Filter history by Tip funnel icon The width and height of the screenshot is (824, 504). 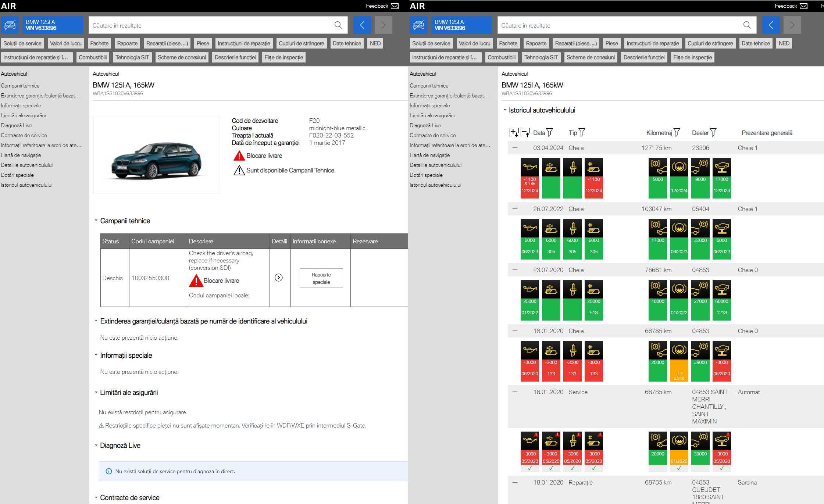click(x=582, y=132)
